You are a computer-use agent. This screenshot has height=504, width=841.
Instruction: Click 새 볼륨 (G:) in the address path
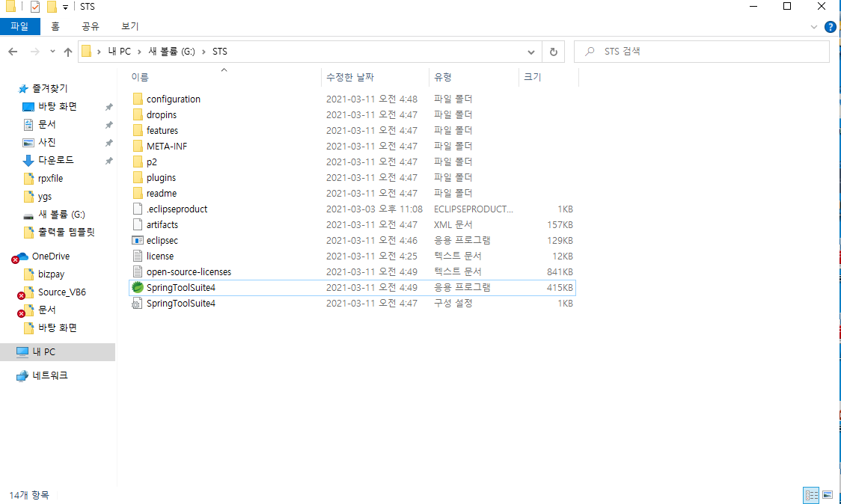(171, 52)
